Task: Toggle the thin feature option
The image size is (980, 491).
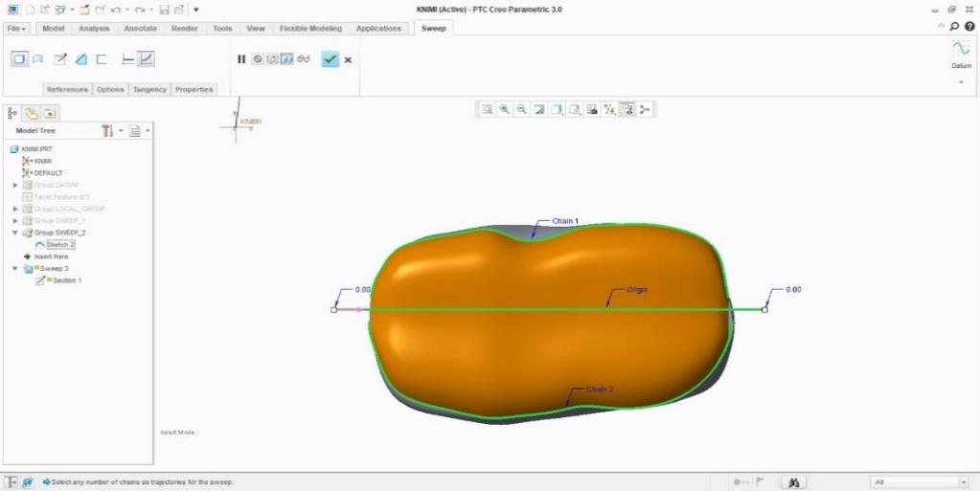Action: click(x=102, y=59)
